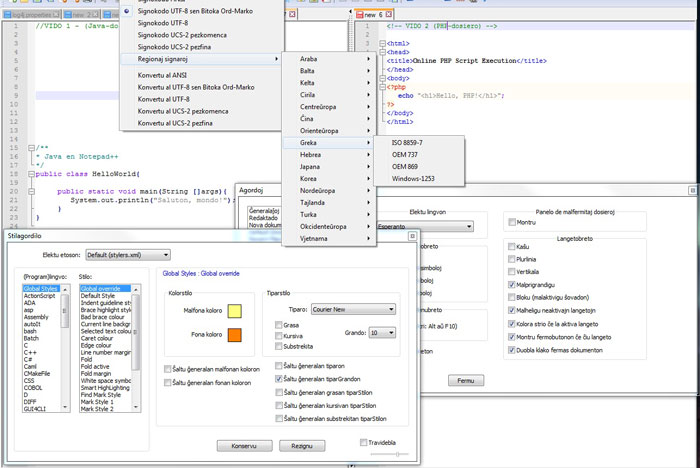The height and width of the screenshot is (468, 700).
Task: Collapse the fold marker at the main method line
Action: [31, 192]
